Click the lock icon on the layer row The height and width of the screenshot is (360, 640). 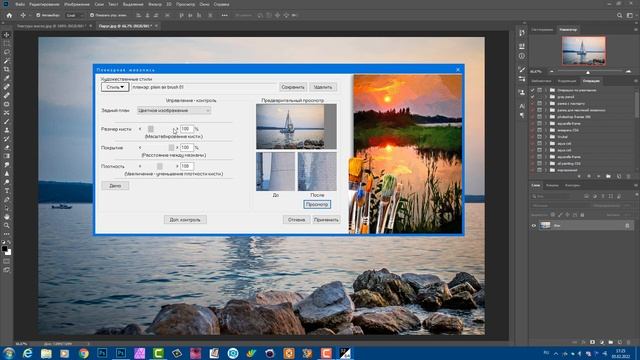[x=627, y=225]
